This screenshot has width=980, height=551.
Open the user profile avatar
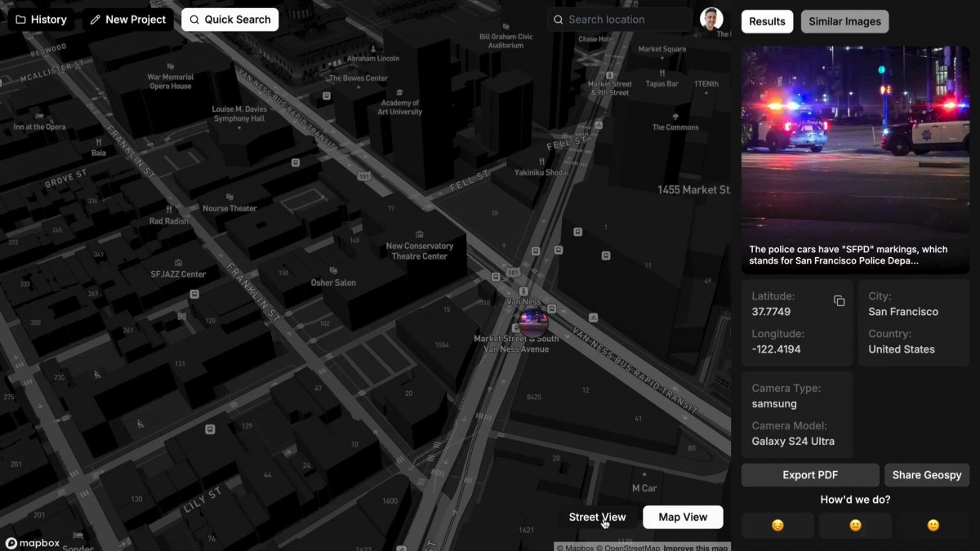point(711,20)
